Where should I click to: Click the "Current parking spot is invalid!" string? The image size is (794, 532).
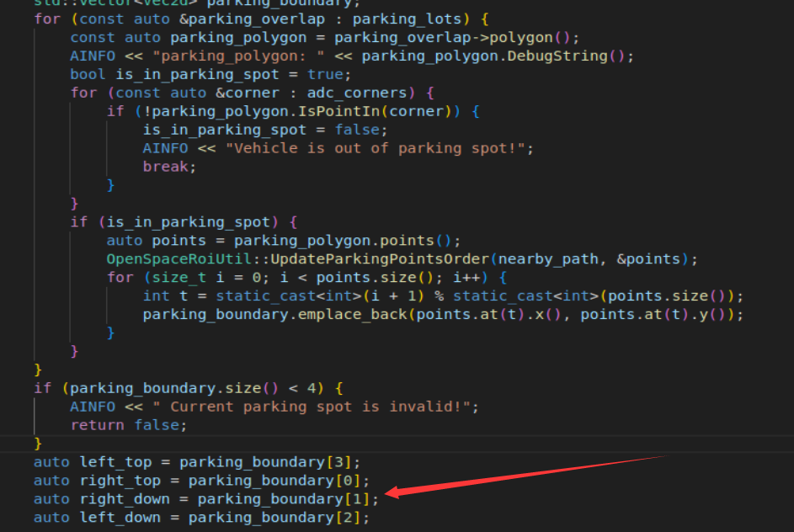click(320, 407)
